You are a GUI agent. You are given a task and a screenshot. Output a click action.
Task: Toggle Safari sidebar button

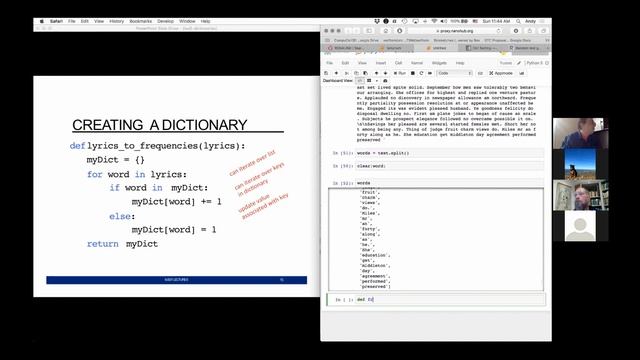tap(369, 31)
